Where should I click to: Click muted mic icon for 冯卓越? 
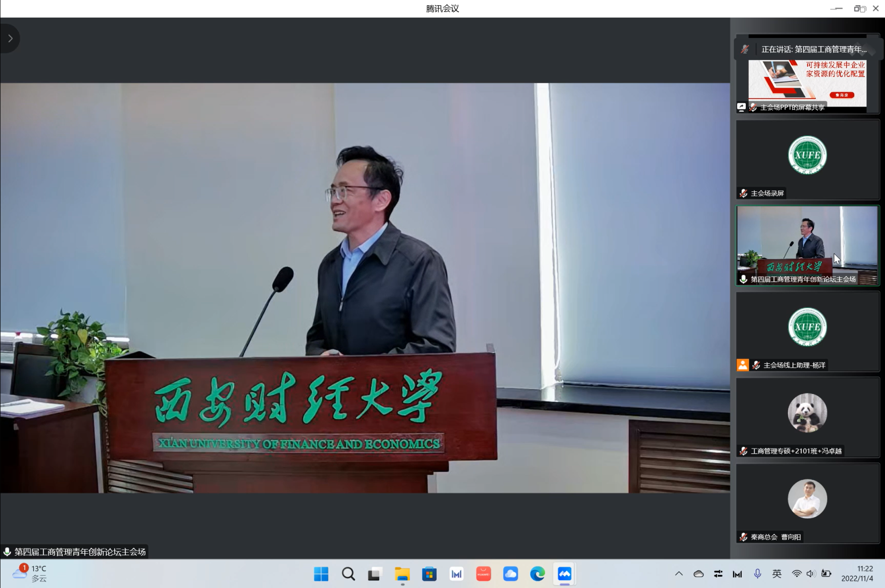click(x=744, y=451)
